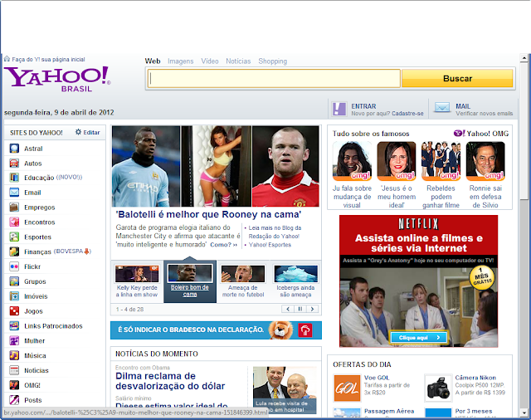Open the Notícias newspaper icon
Viewport: 531px width, 420px height.
(14, 370)
